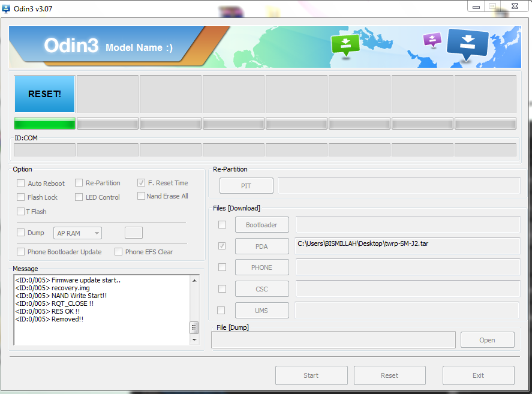Check the UMS file checkbox
The width and height of the screenshot is (532, 394).
[x=221, y=310]
